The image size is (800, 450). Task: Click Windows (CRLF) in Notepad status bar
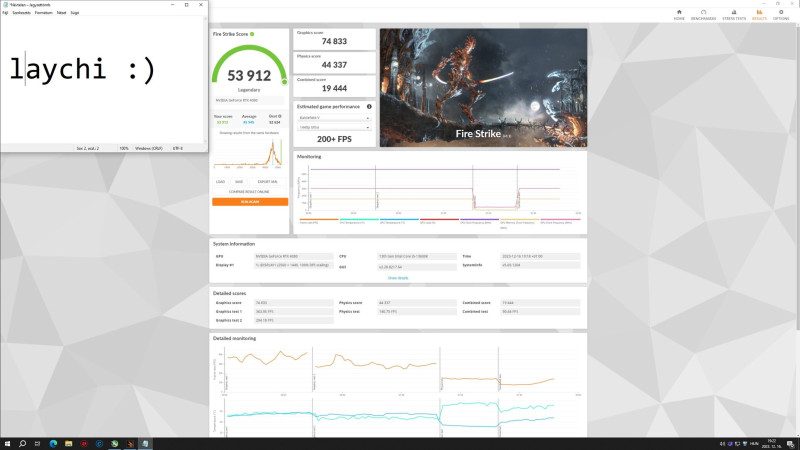pyautogui.click(x=149, y=148)
